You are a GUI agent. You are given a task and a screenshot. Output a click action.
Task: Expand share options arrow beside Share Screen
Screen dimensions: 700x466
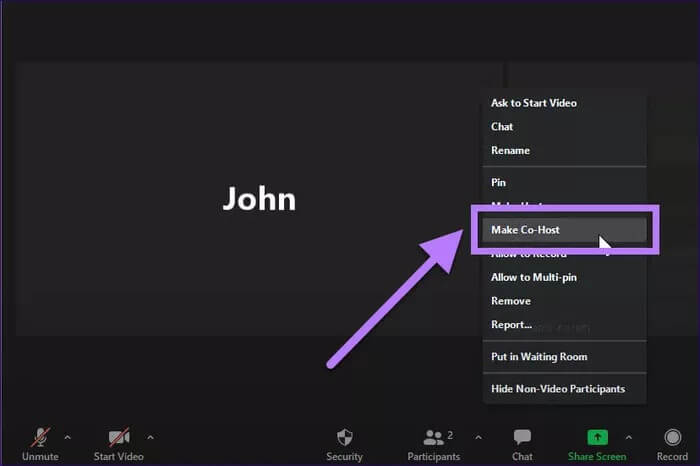click(629, 437)
